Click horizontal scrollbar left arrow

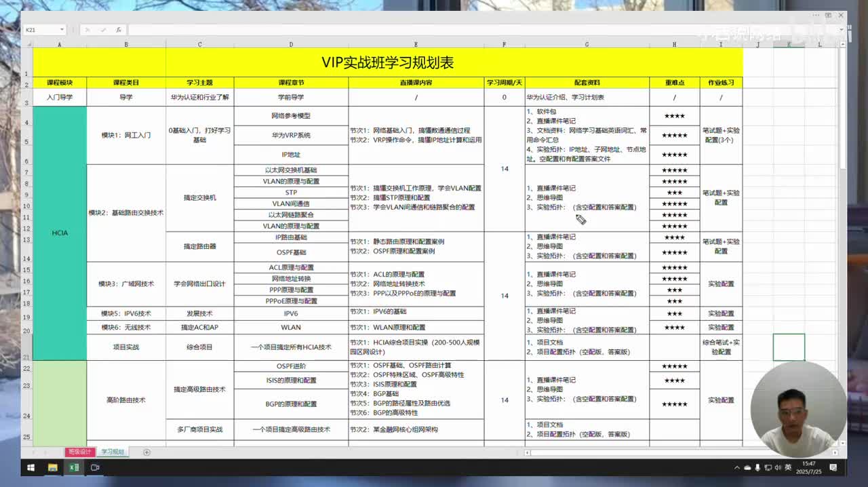528,452
